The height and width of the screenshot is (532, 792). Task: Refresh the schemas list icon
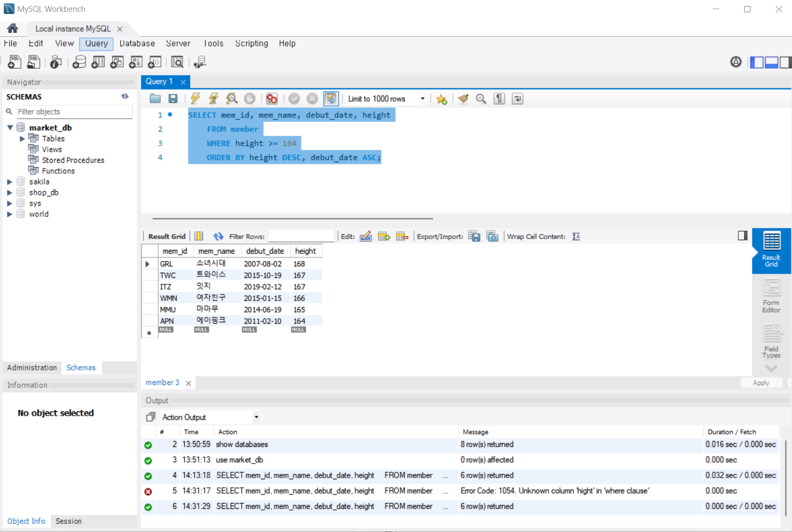(125, 96)
